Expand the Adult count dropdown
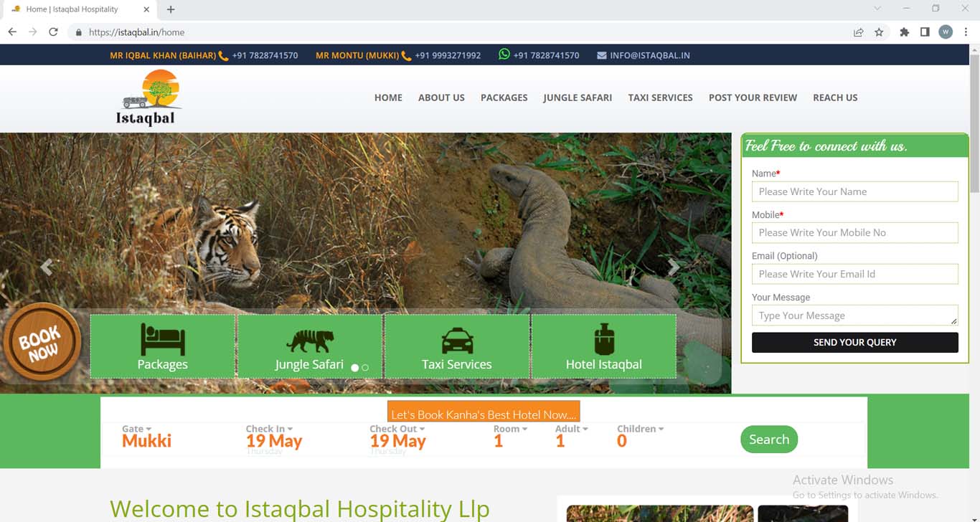 point(571,429)
